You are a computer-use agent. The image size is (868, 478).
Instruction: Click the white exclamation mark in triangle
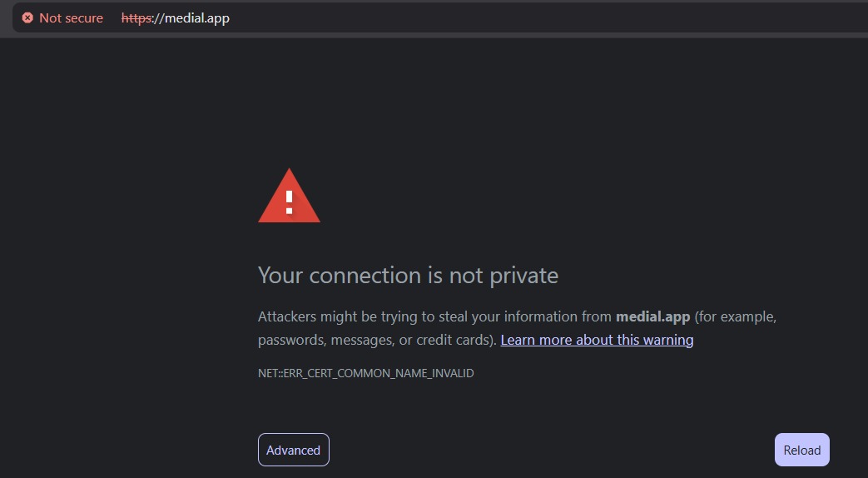click(289, 202)
